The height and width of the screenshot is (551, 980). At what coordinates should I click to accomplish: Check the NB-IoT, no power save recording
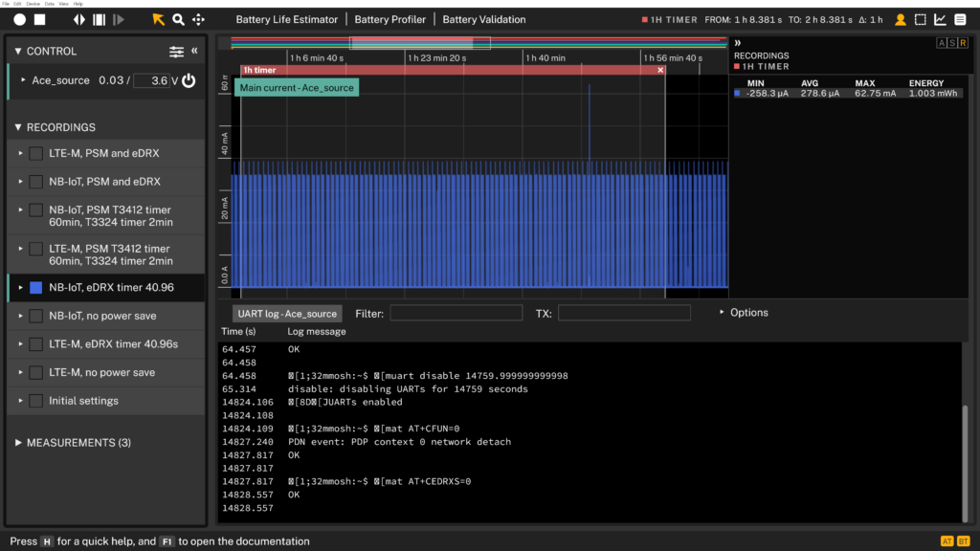[x=35, y=316]
